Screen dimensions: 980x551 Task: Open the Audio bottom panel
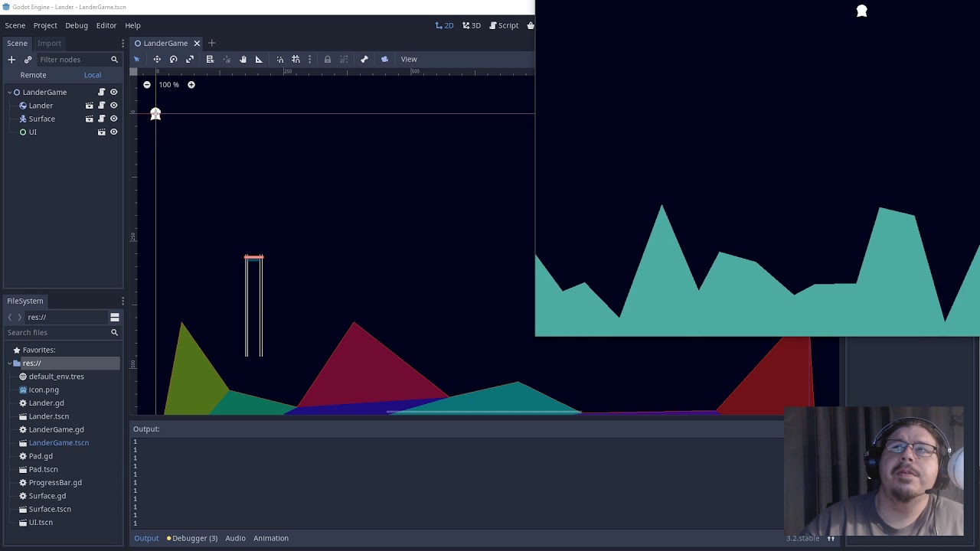pos(235,538)
